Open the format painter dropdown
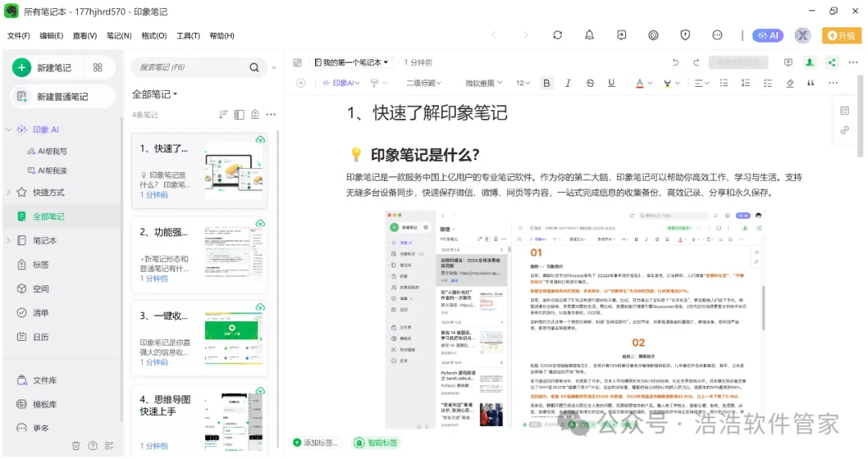Screen dimensions: 868x459 [379, 83]
